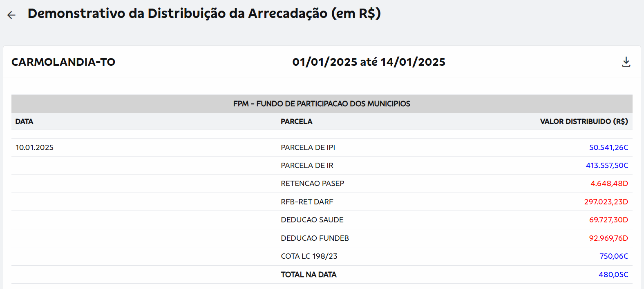Viewport: 644px width, 289px height.
Task: Click the DATA column header
Action: point(24,121)
